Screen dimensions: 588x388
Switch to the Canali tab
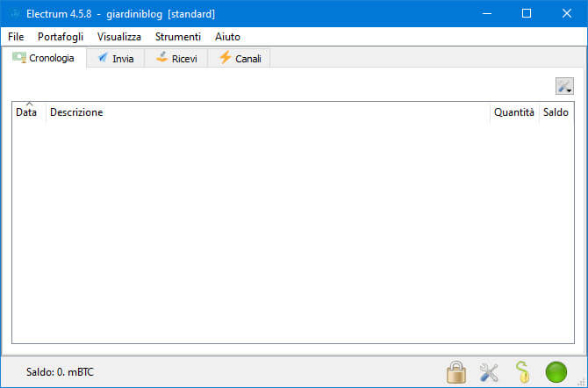[240, 59]
